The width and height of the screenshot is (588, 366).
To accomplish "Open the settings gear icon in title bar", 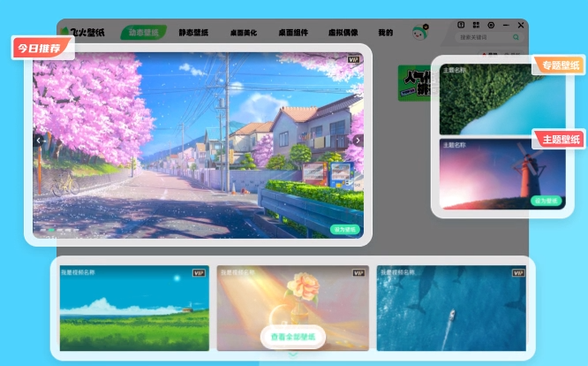I will tap(491, 26).
